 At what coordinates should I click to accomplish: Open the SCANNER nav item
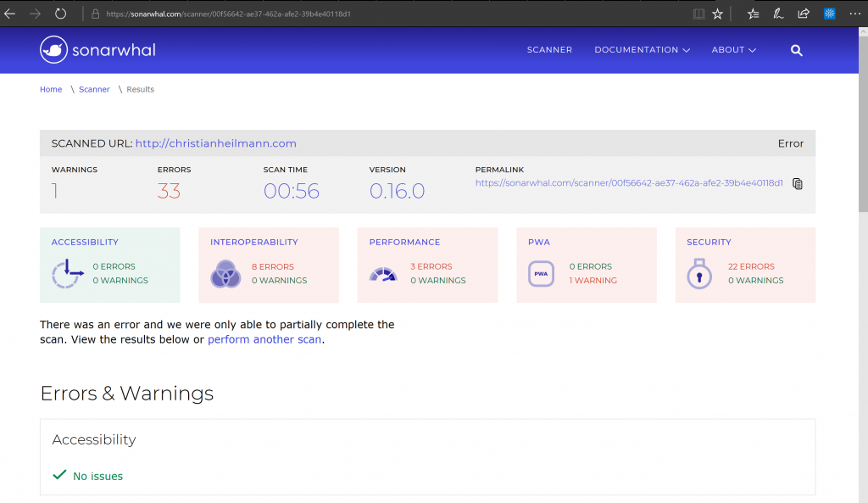(x=549, y=50)
